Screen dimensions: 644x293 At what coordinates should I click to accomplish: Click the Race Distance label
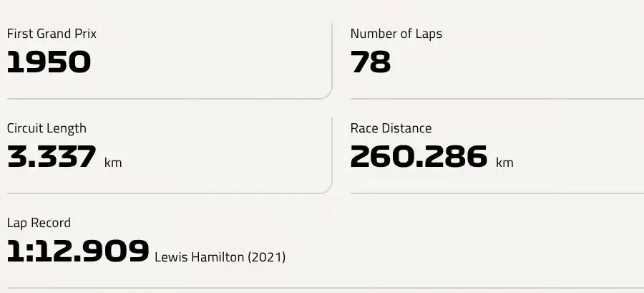tap(391, 128)
